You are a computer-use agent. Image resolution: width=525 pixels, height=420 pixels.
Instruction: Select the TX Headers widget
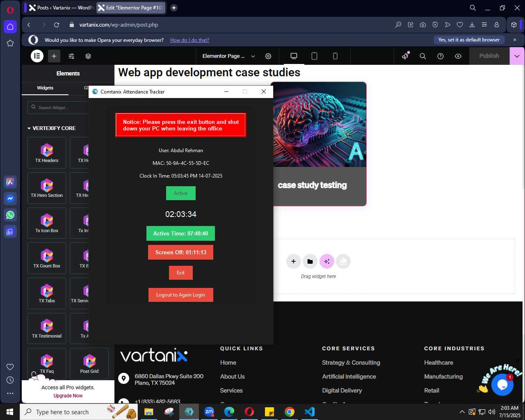pos(47,153)
